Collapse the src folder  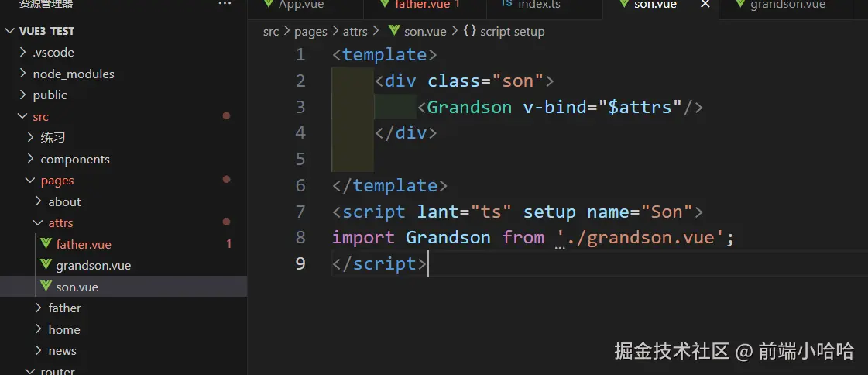(22, 116)
